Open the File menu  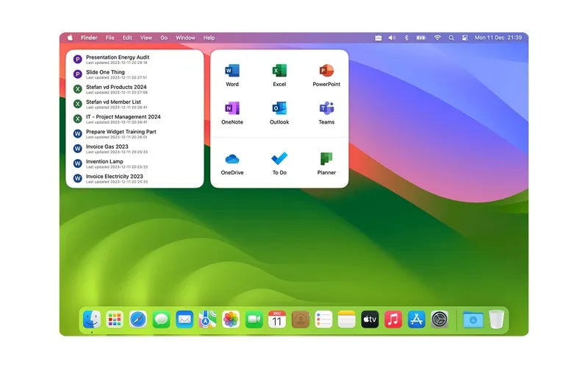click(x=110, y=38)
